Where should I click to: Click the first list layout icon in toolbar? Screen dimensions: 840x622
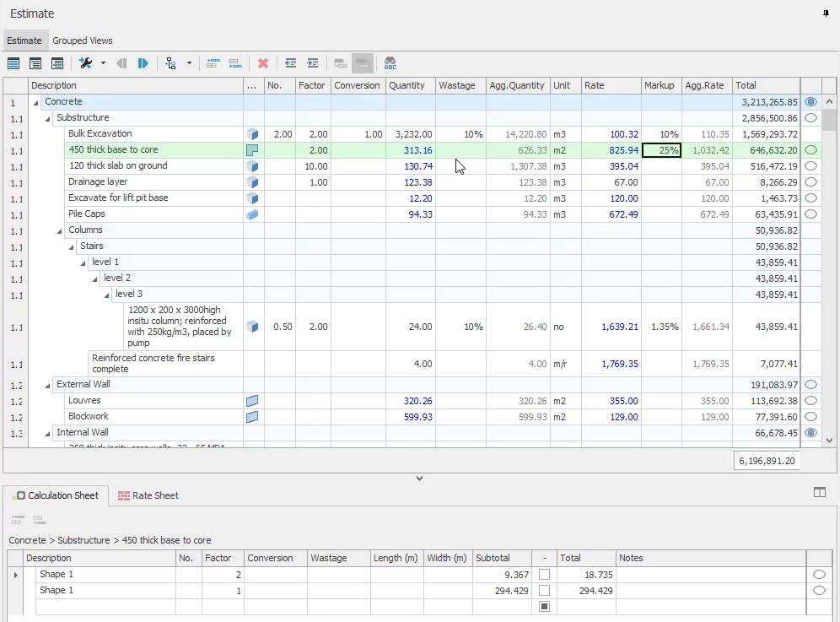pyautogui.click(x=13, y=63)
